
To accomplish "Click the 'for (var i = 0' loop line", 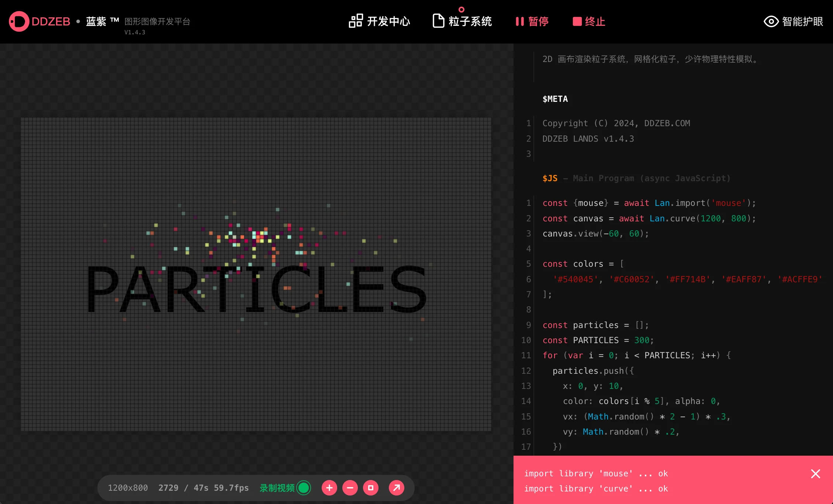I will coord(637,355).
